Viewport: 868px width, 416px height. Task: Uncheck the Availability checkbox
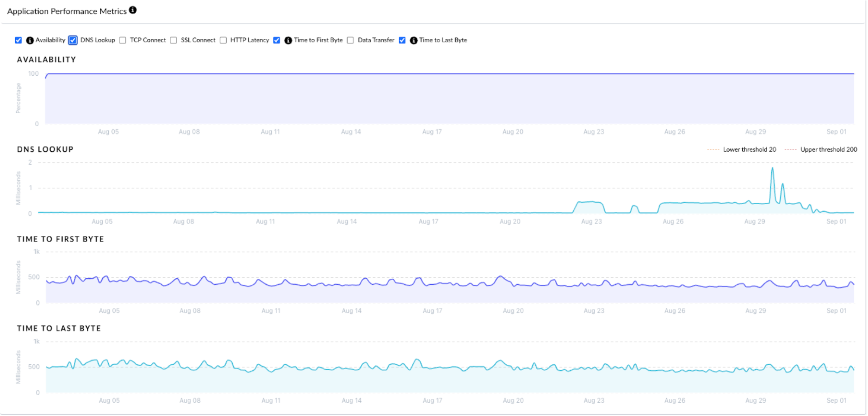point(19,40)
